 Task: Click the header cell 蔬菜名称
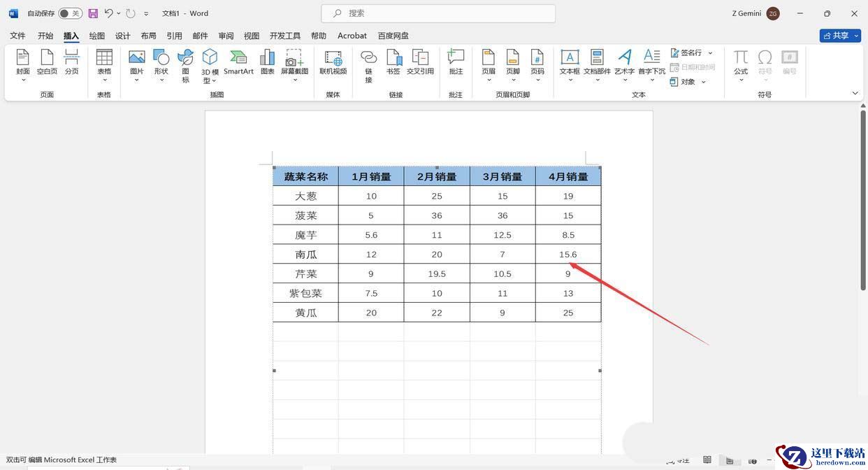[x=305, y=176]
